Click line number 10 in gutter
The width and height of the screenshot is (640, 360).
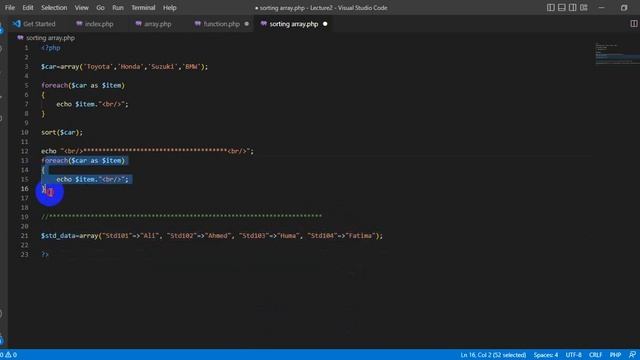pos(24,132)
